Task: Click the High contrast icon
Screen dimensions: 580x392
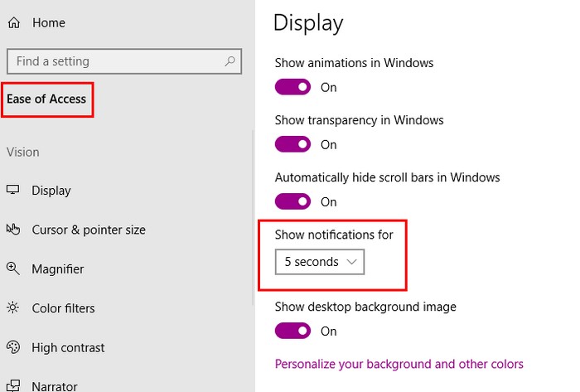Action: click(x=13, y=347)
